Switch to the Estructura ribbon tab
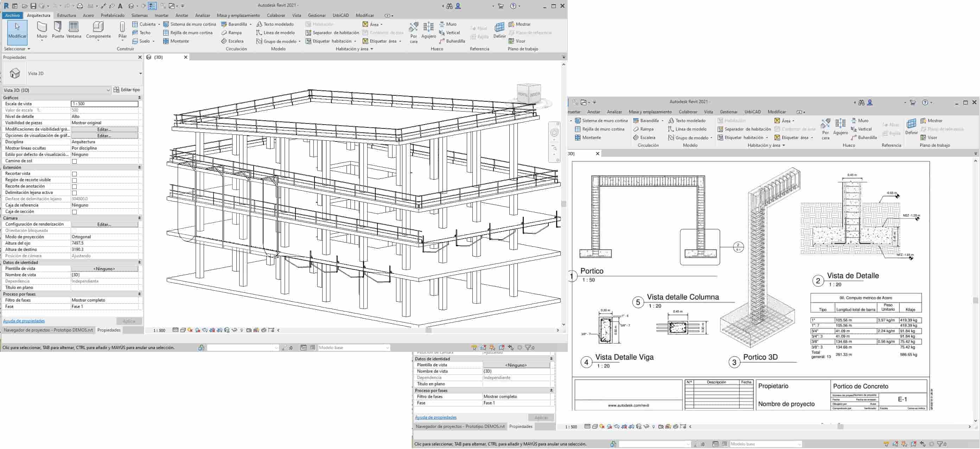 coord(66,15)
